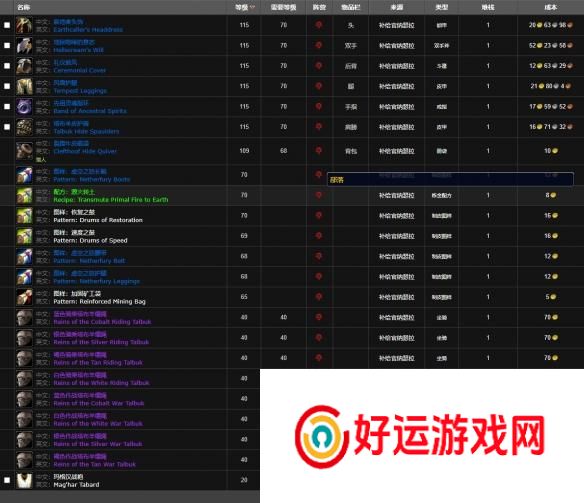Click the Reinforced Mining Bag pattern icon
This screenshot has width=584, height=503.
[24, 297]
